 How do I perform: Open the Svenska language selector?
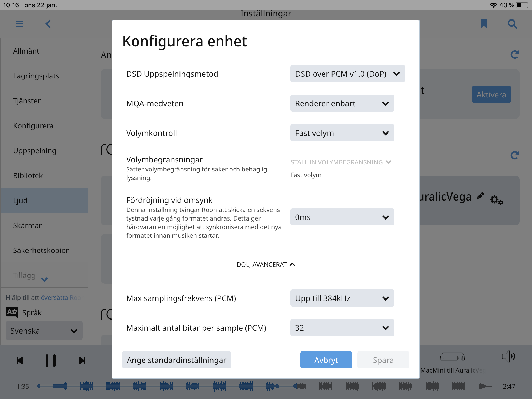pyautogui.click(x=44, y=331)
